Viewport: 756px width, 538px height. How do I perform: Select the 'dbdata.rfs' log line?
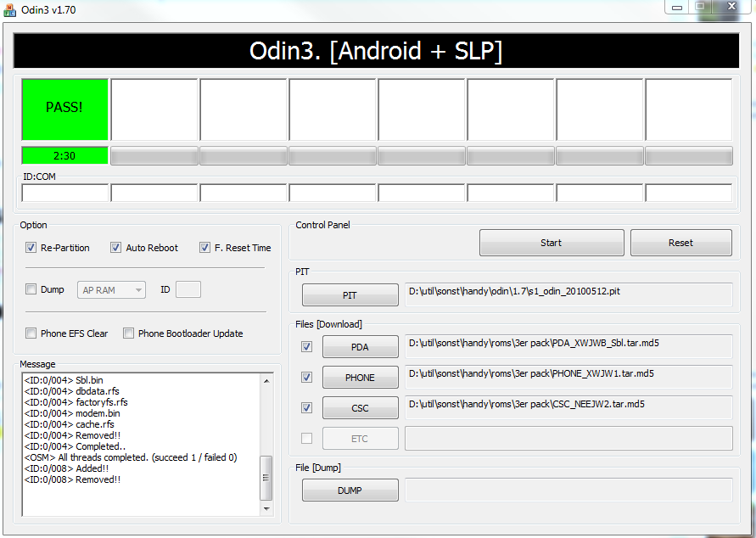[71, 391]
